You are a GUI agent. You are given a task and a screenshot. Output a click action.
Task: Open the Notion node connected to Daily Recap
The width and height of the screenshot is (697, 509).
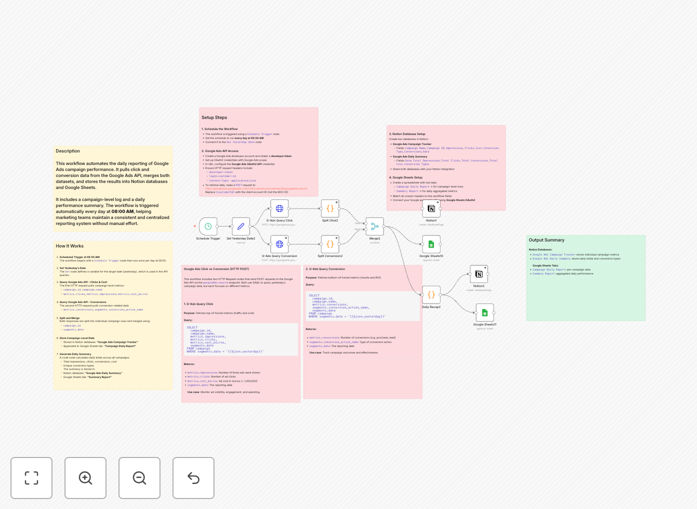coord(479,274)
